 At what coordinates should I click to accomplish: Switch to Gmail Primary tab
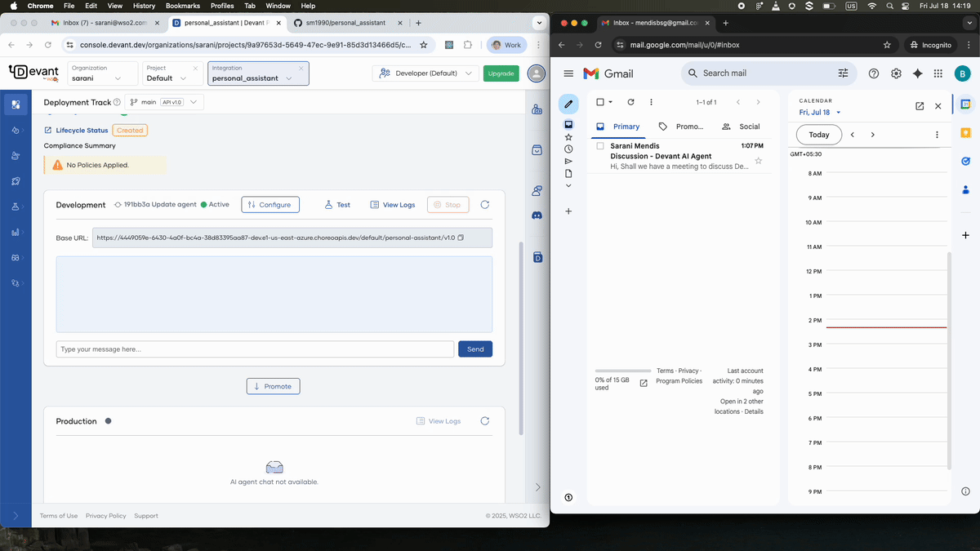click(618, 127)
